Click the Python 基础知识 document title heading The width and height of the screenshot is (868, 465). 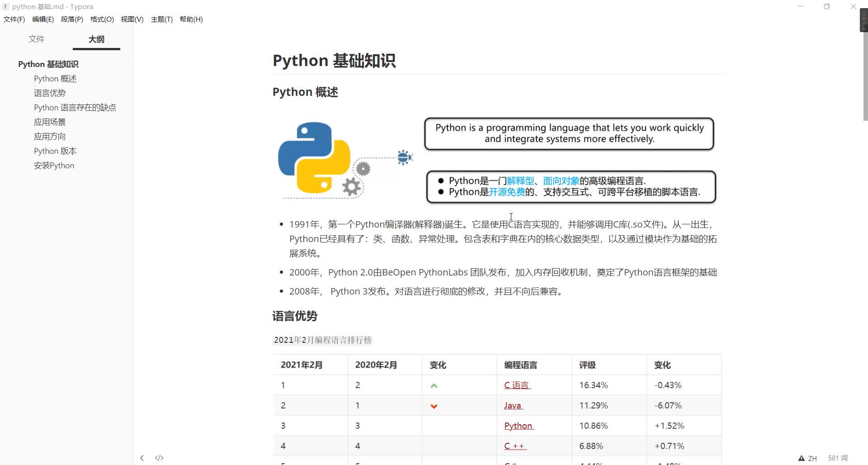(334, 61)
